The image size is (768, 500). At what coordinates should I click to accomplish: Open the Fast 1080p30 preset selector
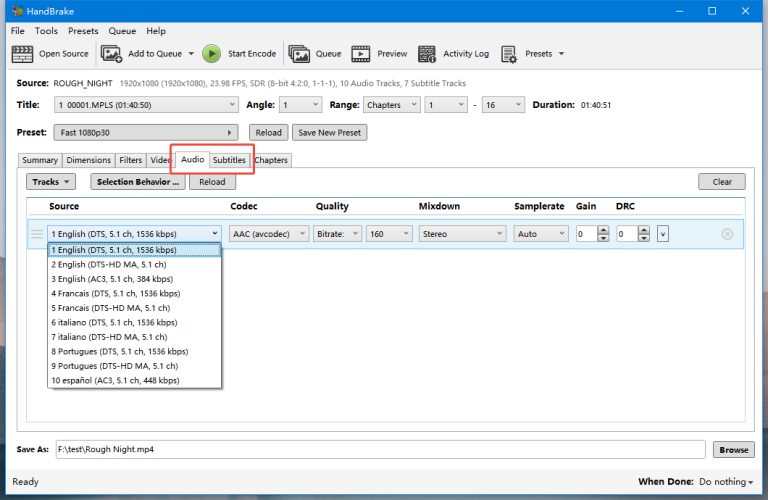pyautogui.click(x=146, y=133)
